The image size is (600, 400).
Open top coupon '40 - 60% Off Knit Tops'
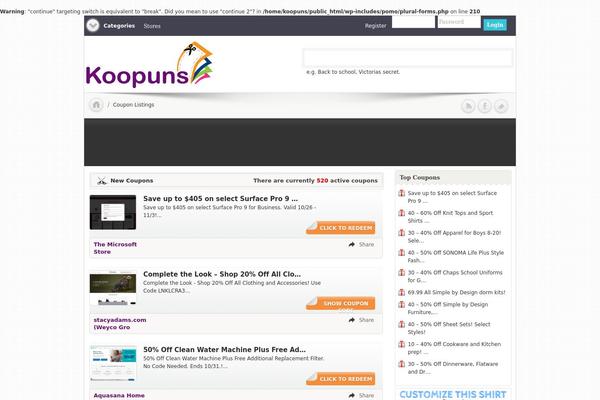tap(450, 217)
